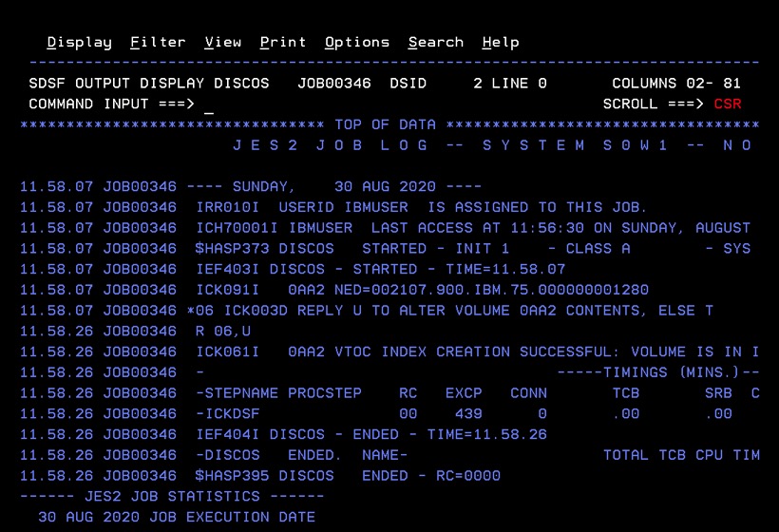Click the DSID 2 LINE 0 indicator
The image size is (779, 532).
pos(468,83)
